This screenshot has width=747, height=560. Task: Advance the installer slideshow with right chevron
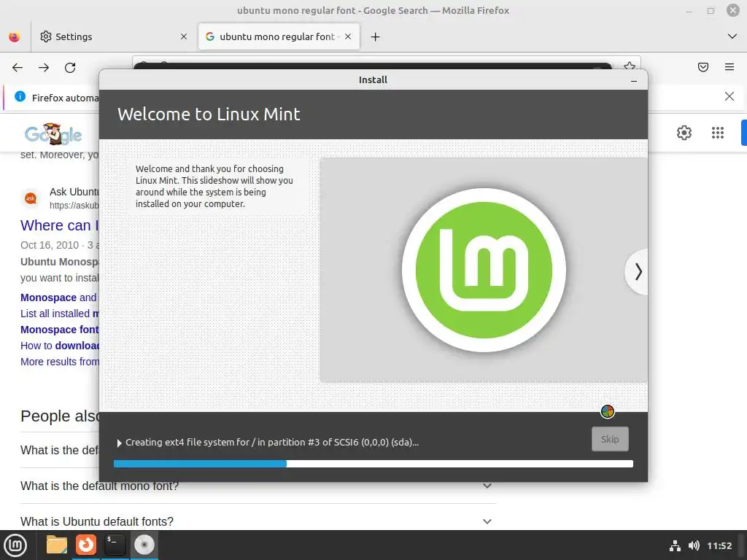pos(638,272)
